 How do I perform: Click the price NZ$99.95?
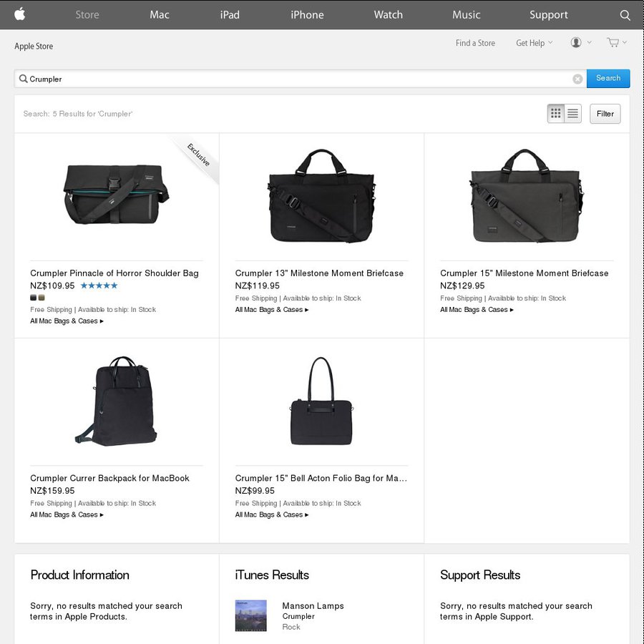255,490
